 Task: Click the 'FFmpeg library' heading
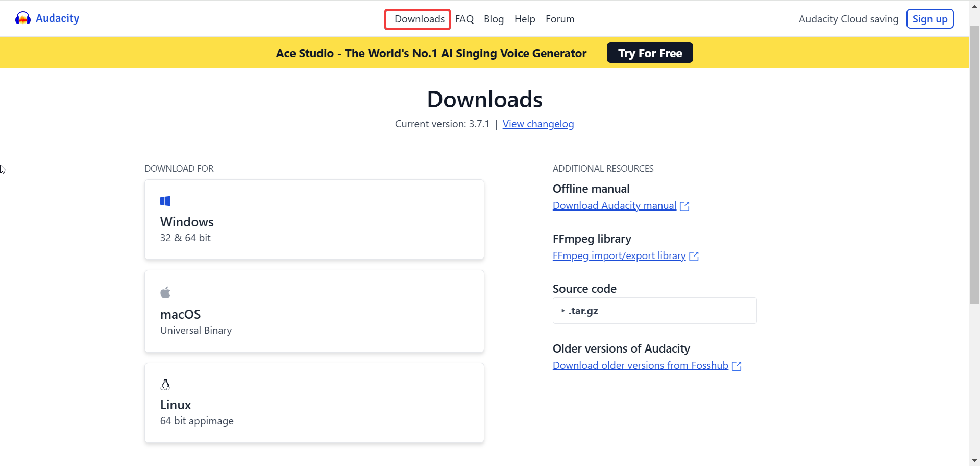point(592,239)
